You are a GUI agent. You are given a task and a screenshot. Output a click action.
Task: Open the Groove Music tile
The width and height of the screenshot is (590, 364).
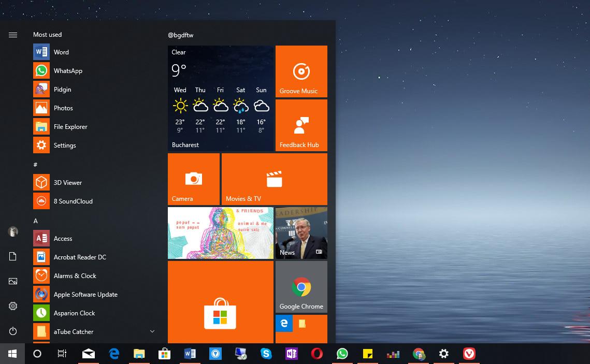[301, 71]
